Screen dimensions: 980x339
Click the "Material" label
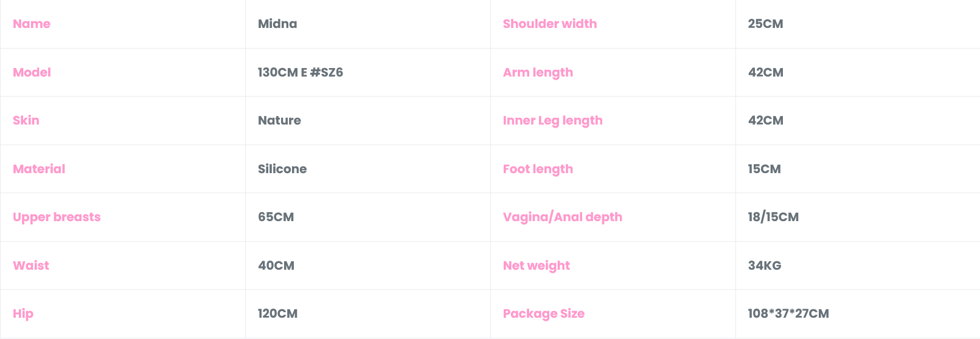point(39,169)
